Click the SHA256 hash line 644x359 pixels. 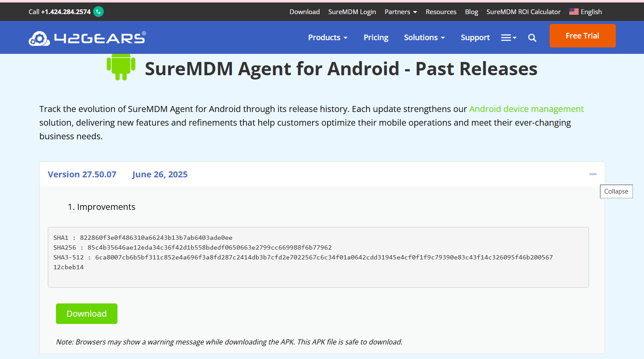coord(193,247)
